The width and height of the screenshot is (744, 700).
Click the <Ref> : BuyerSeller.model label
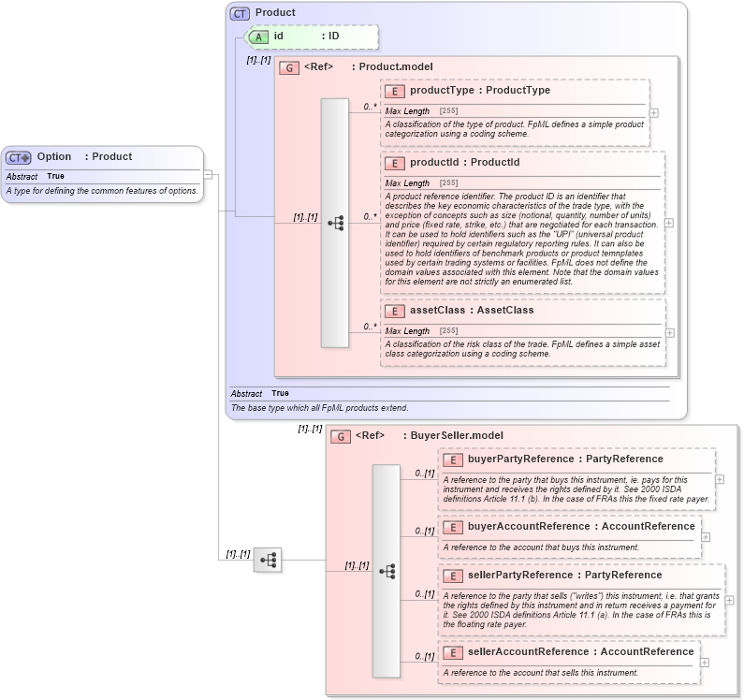430,436
